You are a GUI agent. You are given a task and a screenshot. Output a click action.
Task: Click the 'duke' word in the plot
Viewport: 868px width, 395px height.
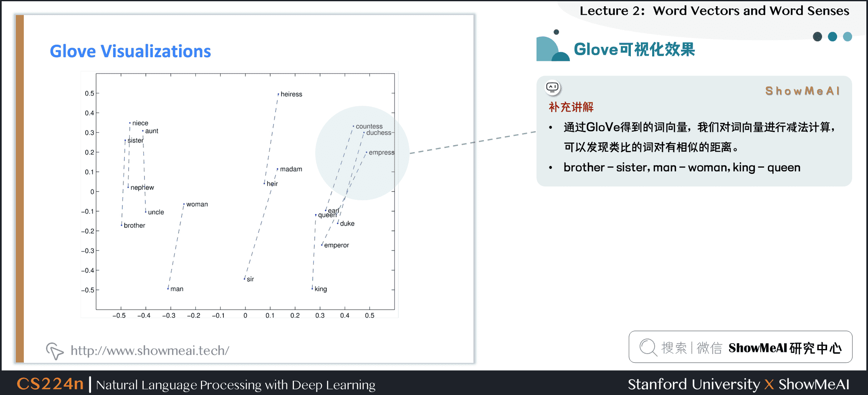coord(347,224)
